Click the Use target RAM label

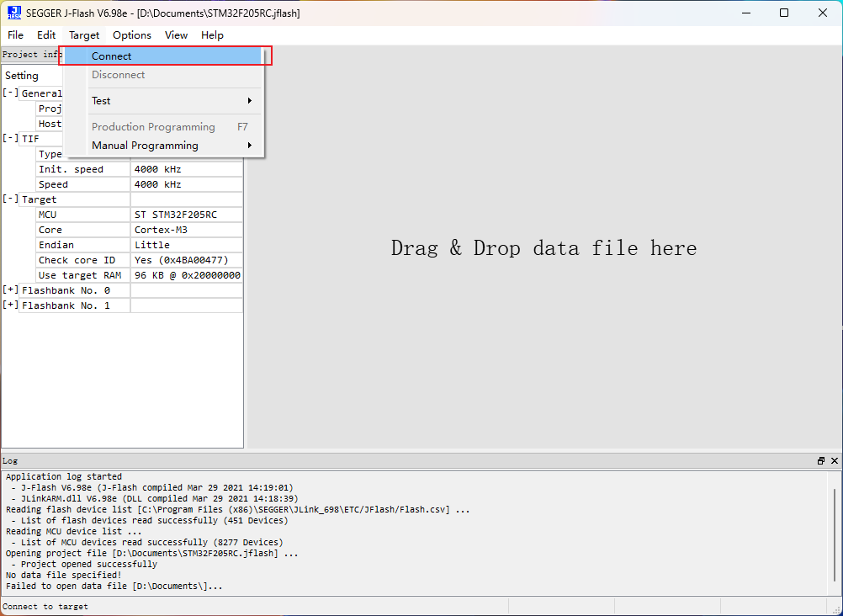pos(83,275)
